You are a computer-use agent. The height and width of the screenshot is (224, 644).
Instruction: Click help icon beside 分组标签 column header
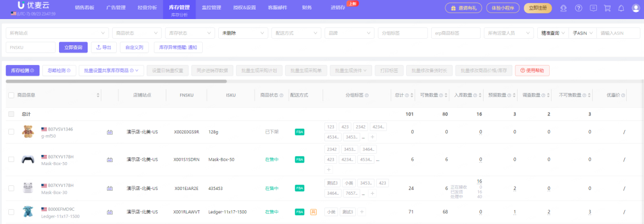367,95
